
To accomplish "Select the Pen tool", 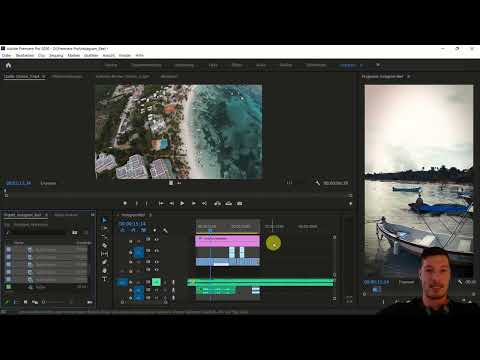I will (x=105, y=262).
